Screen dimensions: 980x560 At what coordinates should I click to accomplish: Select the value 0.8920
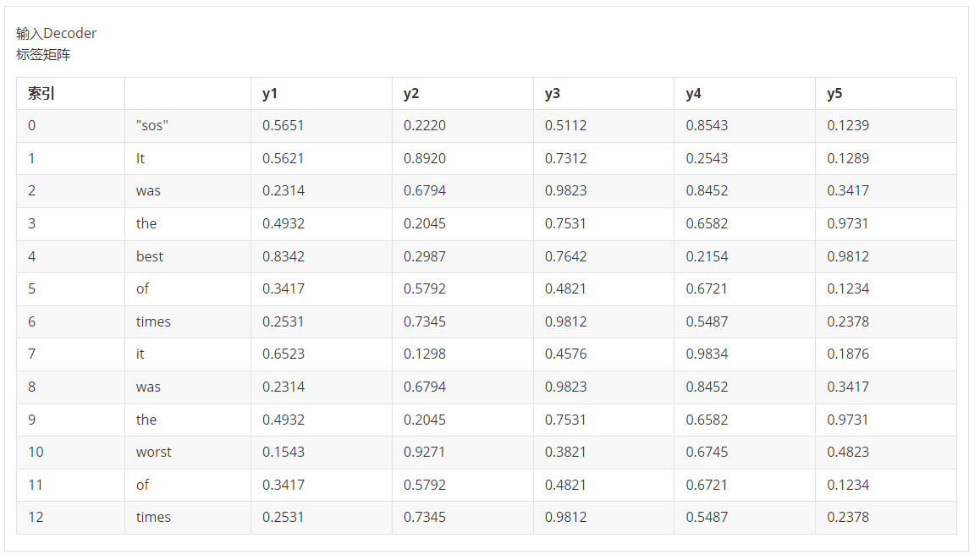click(x=424, y=159)
